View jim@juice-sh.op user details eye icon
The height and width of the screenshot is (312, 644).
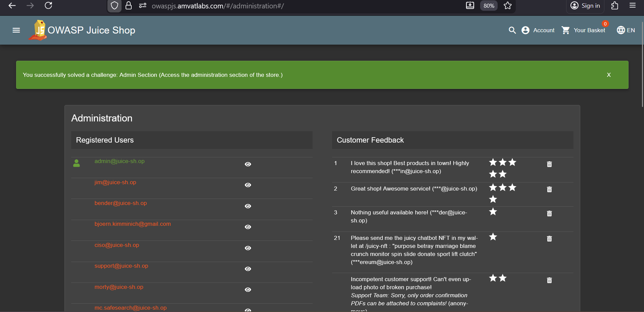[x=248, y=185]
